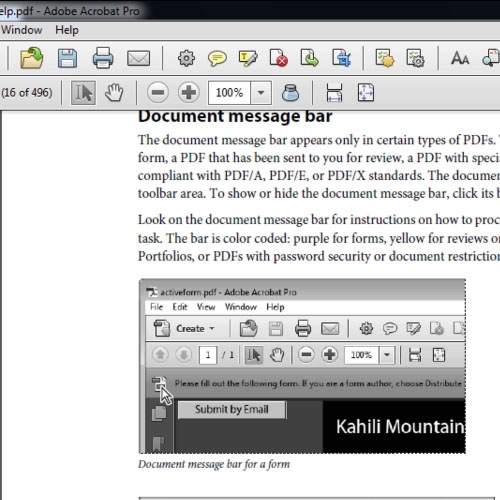
Task: Expand the zoom level dropdown arrow
Action: [261, 92]
